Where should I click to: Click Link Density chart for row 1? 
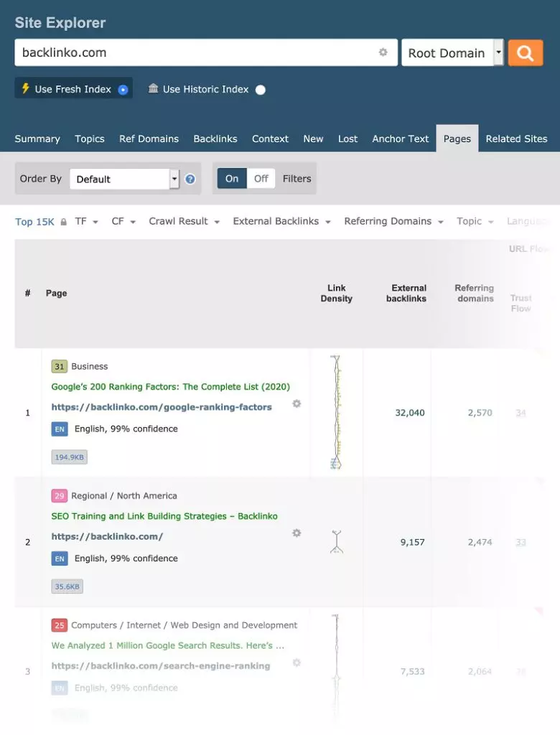(336, 412)
